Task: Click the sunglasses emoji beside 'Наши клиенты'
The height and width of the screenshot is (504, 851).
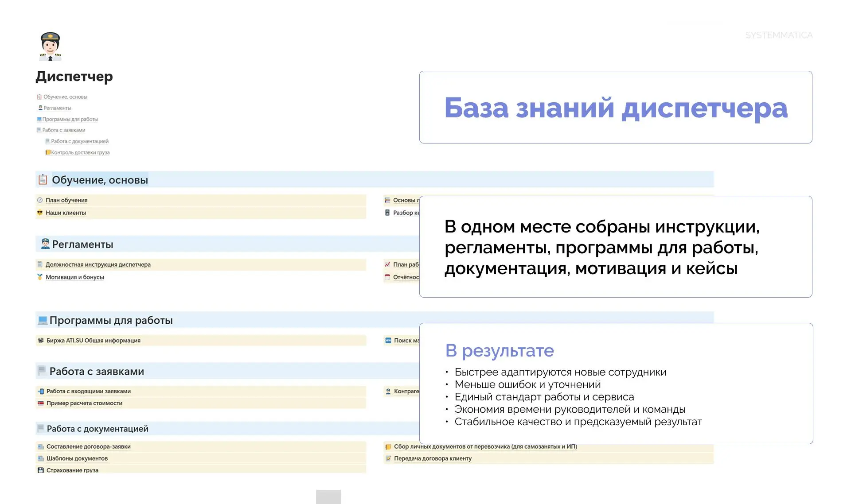Action: (x=40, y=213)
